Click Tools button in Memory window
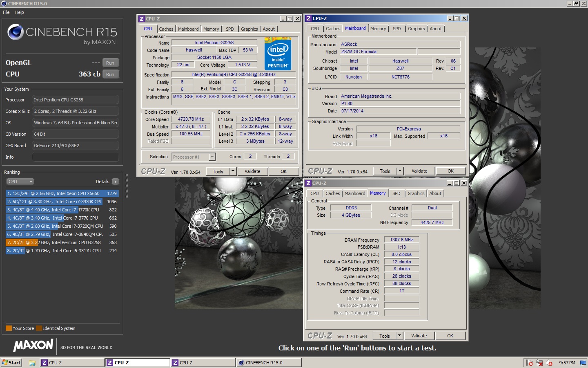This screenshot has height=368, width=588. coord(385,336)
